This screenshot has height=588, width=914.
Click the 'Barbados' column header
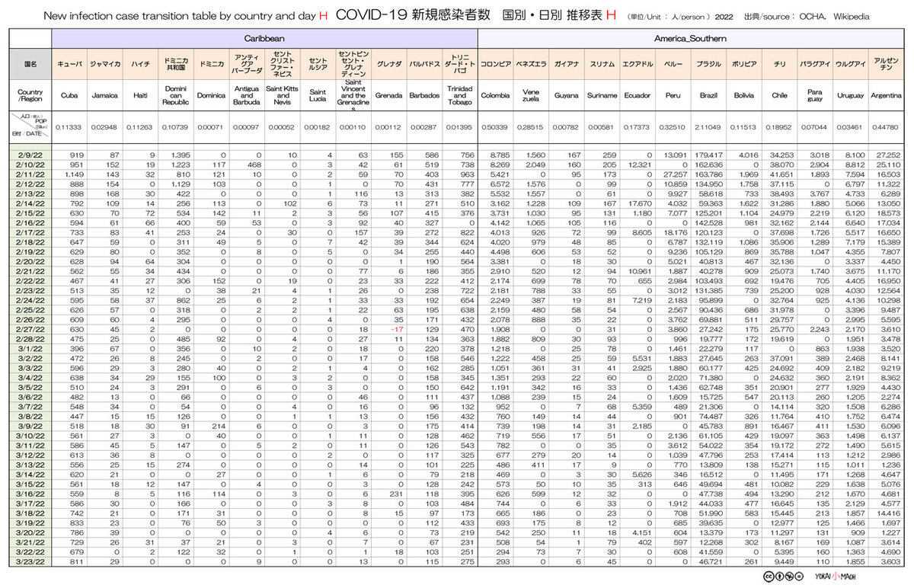(x=423, y=96)
